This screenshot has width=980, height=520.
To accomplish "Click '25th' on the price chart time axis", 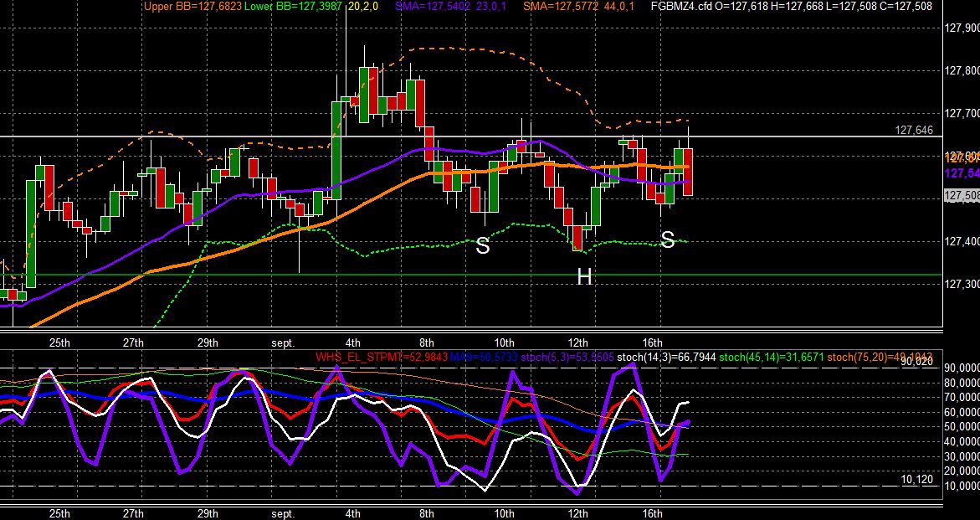I will point(59,342).
